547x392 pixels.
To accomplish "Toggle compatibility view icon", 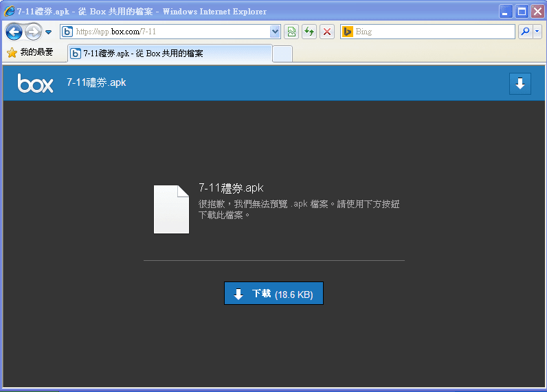I will coord(291,32).
